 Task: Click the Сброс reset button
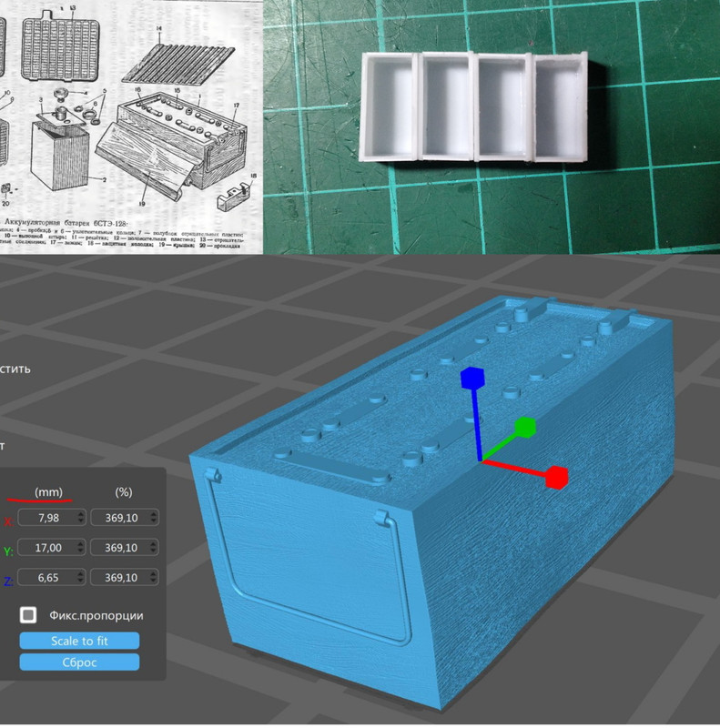pos(79,662)
